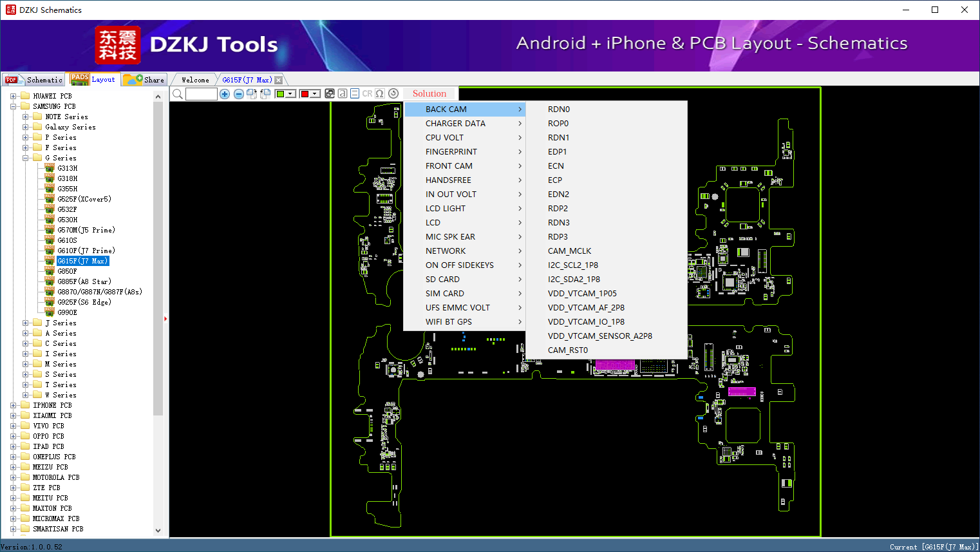Select VDD_VTCAM_AF_2P8 in submenu
This screenshot has height=552, width=980.
click(607, 308)
